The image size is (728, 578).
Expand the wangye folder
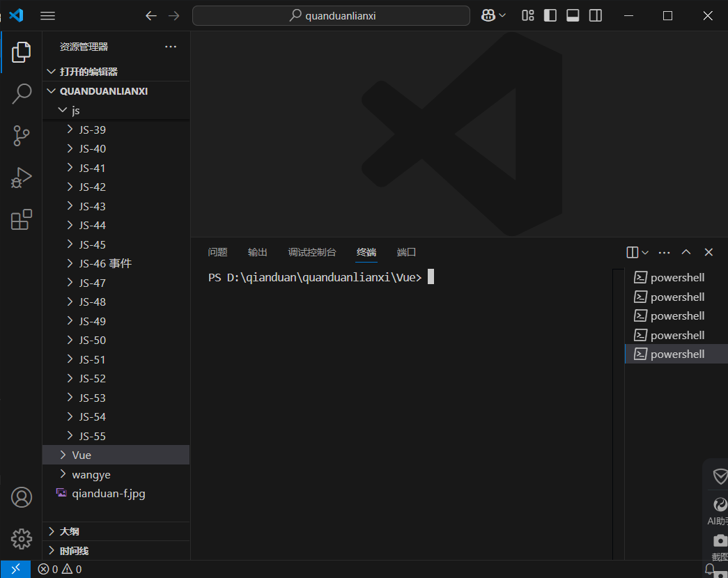pyautogui.click(x=63, y=474)
